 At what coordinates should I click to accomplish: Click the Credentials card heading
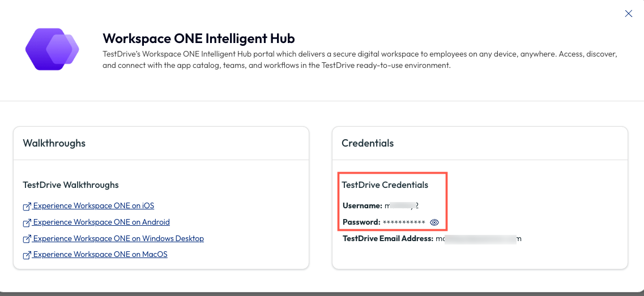tap(368, 143)
